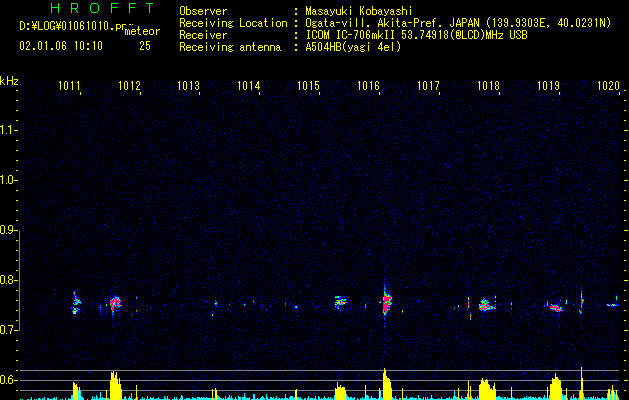Viewport: 629px width, 400px height.
Task: Click the 0.7 kHz frequency label
Action: tap(8, 330)
